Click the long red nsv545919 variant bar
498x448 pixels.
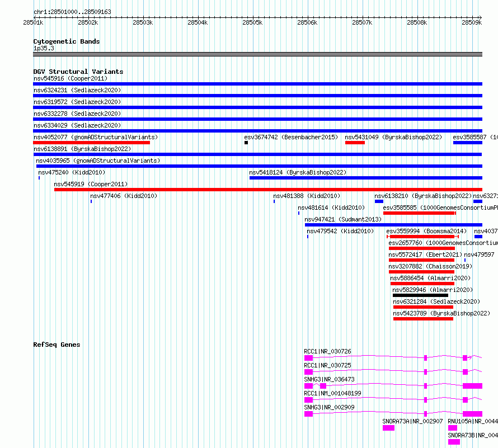[x=269, y=190]
